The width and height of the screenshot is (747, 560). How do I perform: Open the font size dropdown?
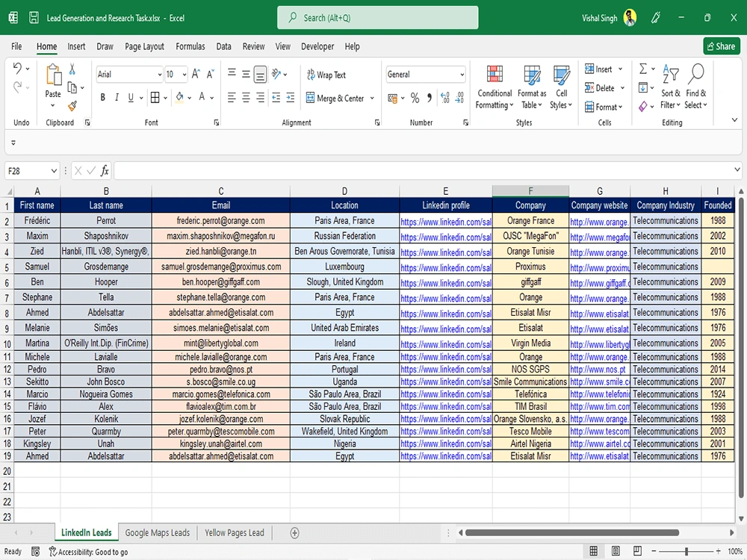pyautogui.click(x=185, y=74)
